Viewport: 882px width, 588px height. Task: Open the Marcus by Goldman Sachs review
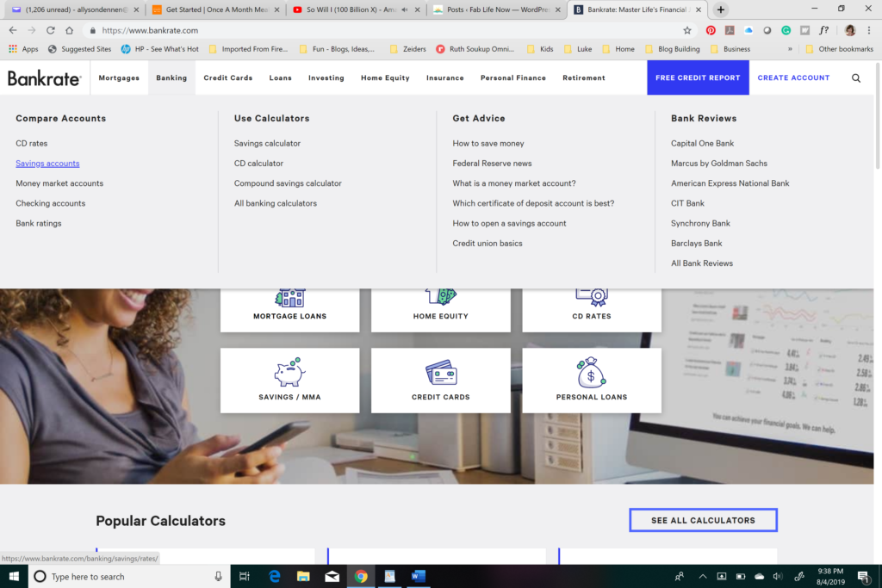(719, 163)
